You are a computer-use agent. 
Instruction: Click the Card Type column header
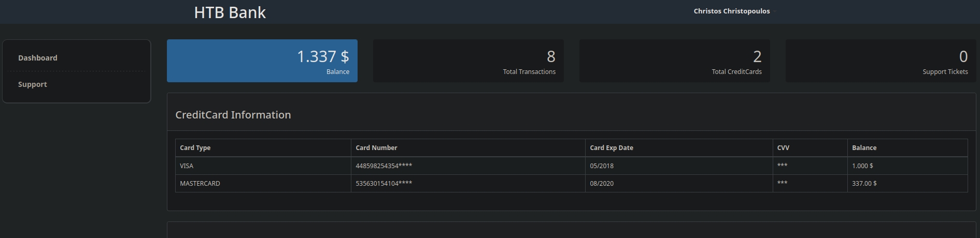(195, 148)
